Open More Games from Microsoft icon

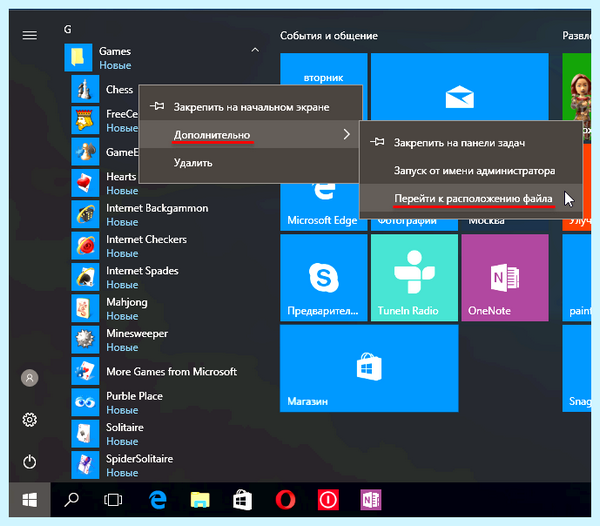click(x=85, y=371)
